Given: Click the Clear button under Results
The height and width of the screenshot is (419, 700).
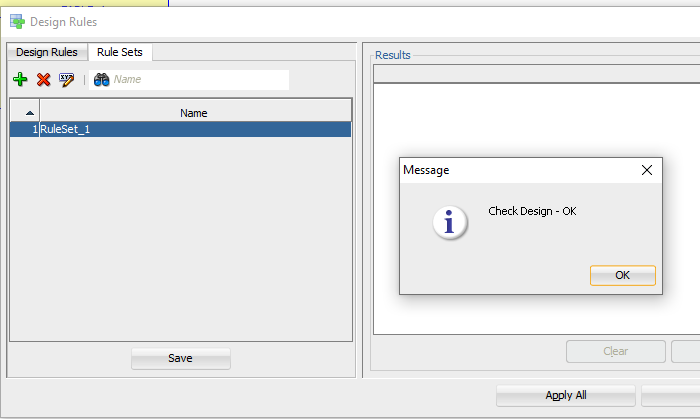Looking at the screenshot, I should coord(616,352).
